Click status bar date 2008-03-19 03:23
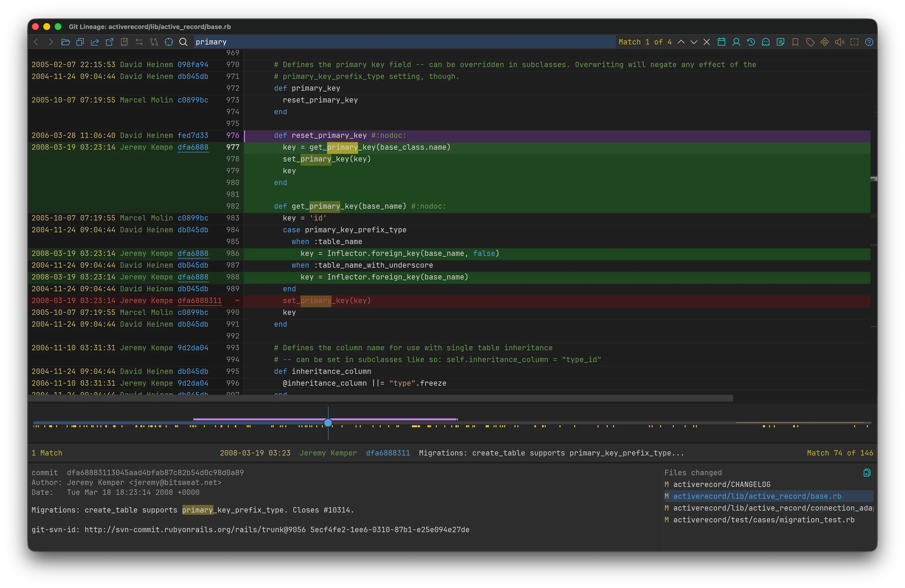Image resolution: width=905 pixels, height=588 pixels. pos(255,453)
